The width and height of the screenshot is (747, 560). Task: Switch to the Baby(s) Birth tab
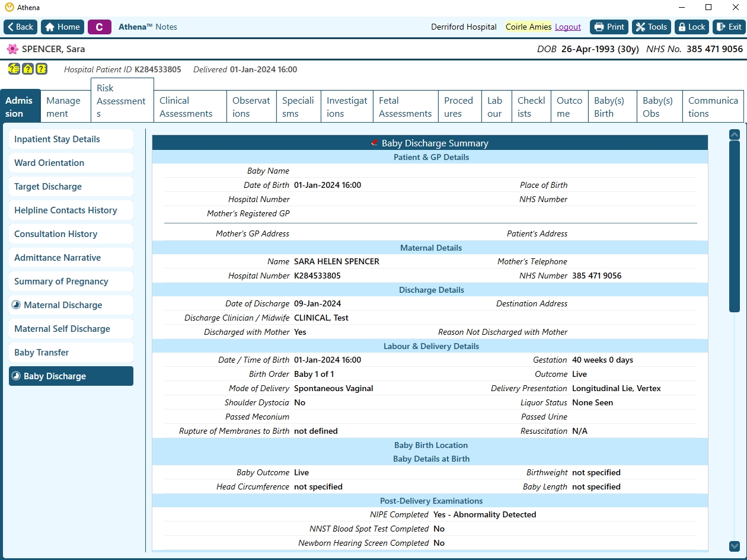pos(612,107)
